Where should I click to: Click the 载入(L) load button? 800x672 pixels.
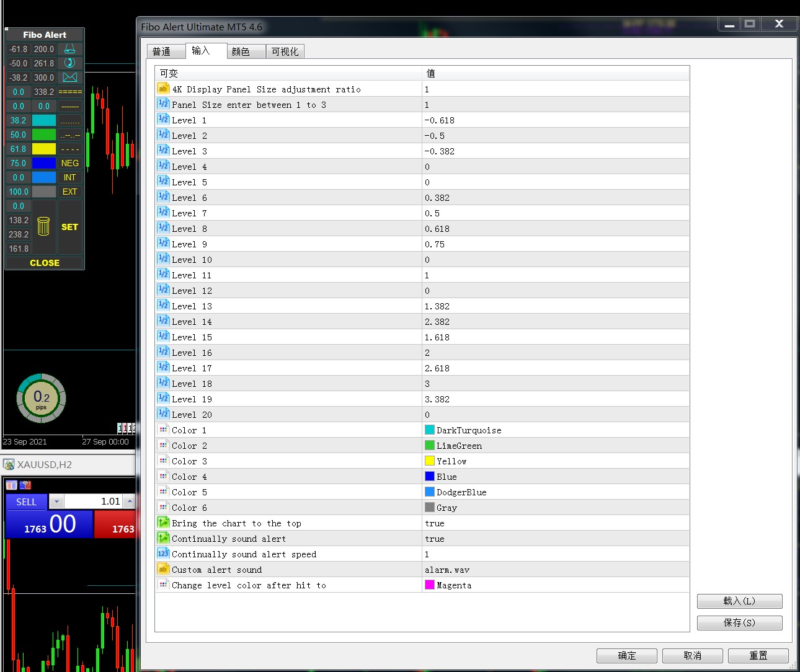(740, 601)
